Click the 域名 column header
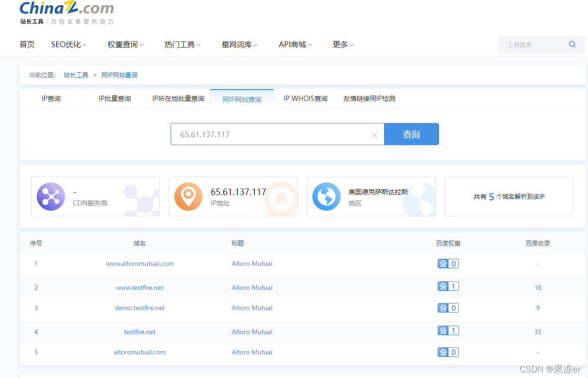 click(x=140, y=243)
